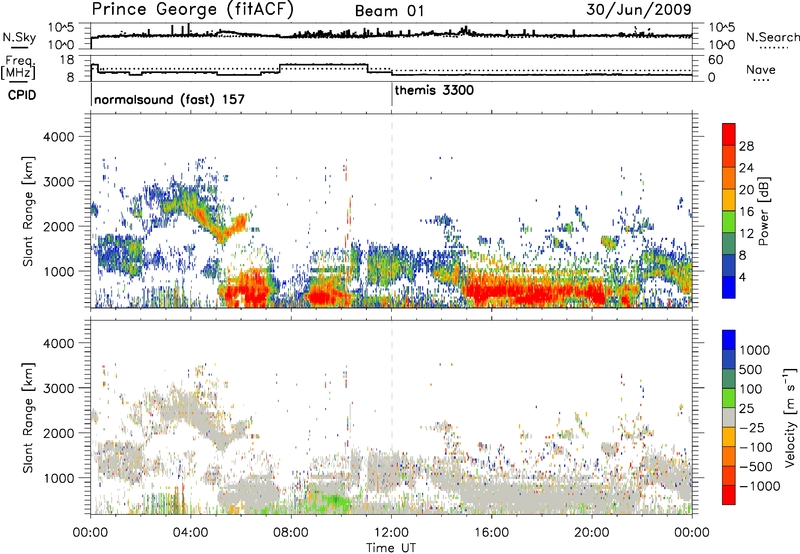Click the "normalsound (fast) 157" CPID entry

pos(169,99)
